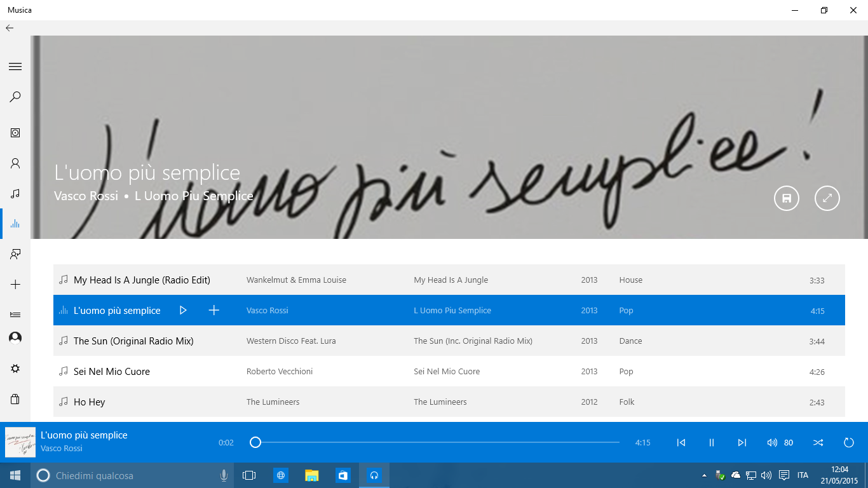
Task: Click the now playing album thumbnail
Action: 20,442
